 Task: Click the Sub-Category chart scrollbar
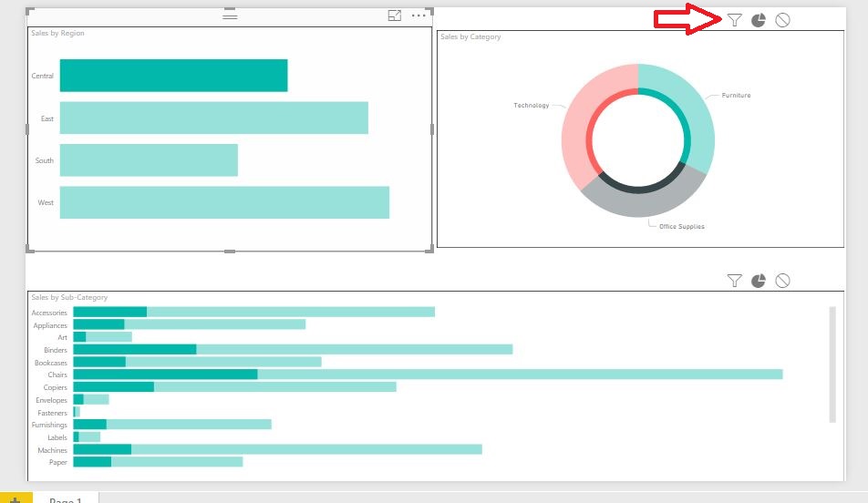click(832, 364)
